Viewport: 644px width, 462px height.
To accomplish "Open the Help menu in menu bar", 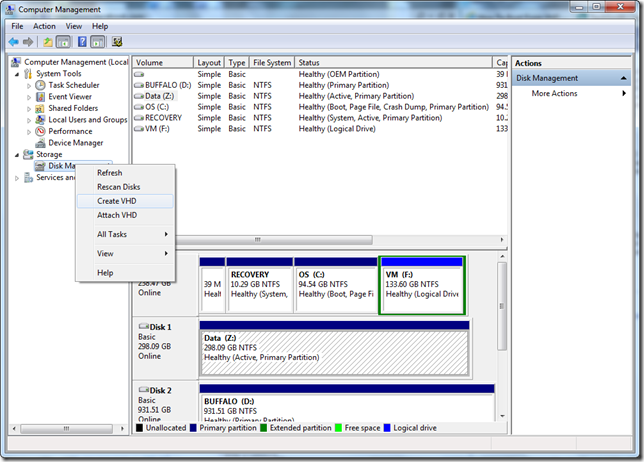I will [100, 26].
